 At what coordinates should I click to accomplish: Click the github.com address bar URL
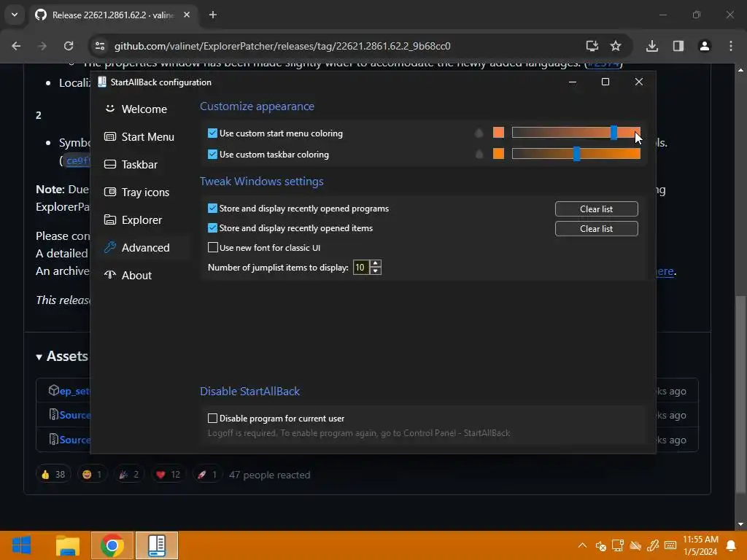[x=282, y=46]
